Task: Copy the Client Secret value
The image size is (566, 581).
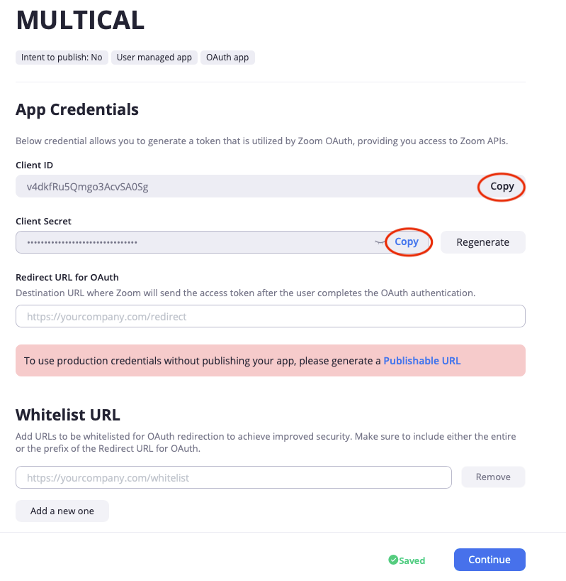Action: point(406,242)
